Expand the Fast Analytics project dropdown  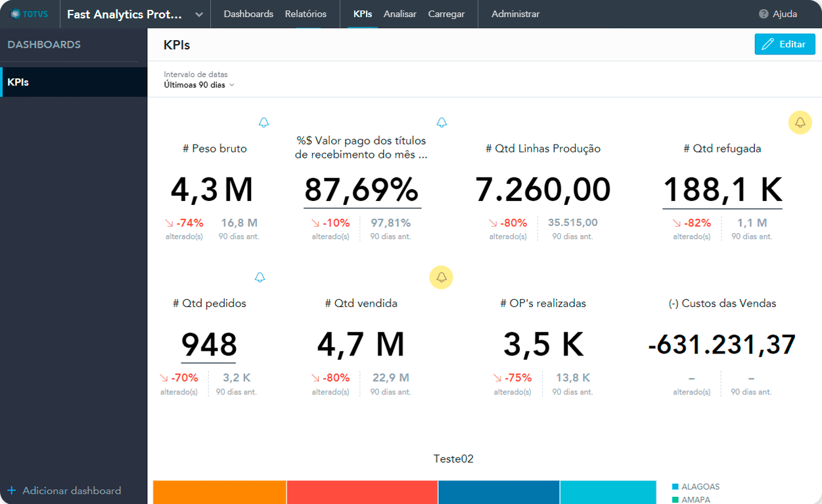[x=199, y=14]
